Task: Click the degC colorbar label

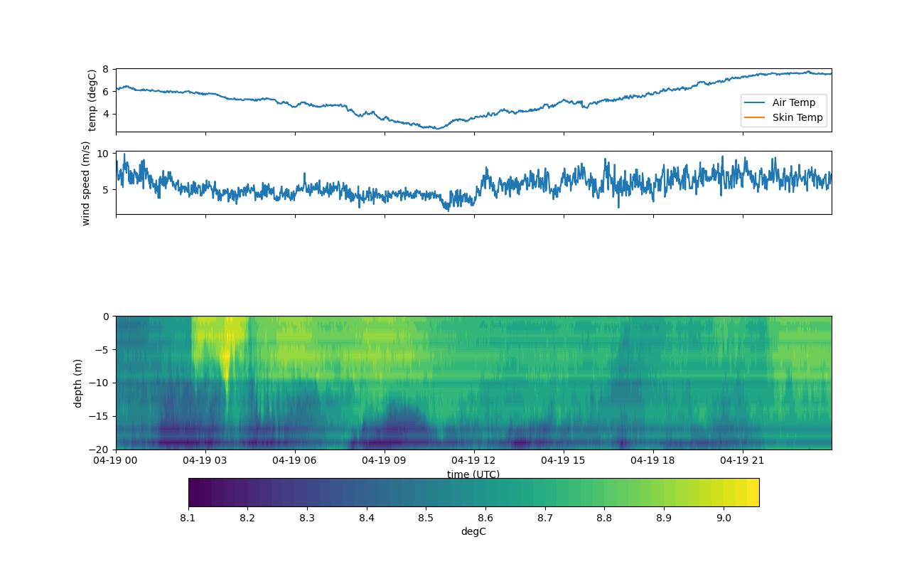Action: [473, 531]
